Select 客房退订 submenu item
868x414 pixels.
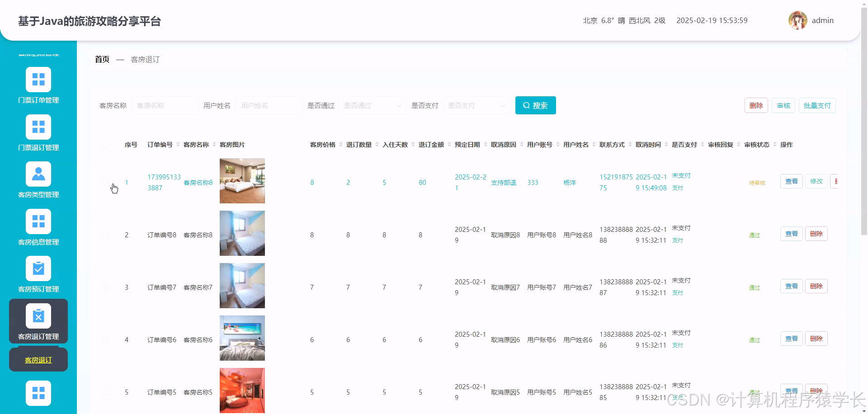pyautogui.click(x=38, y=360)
